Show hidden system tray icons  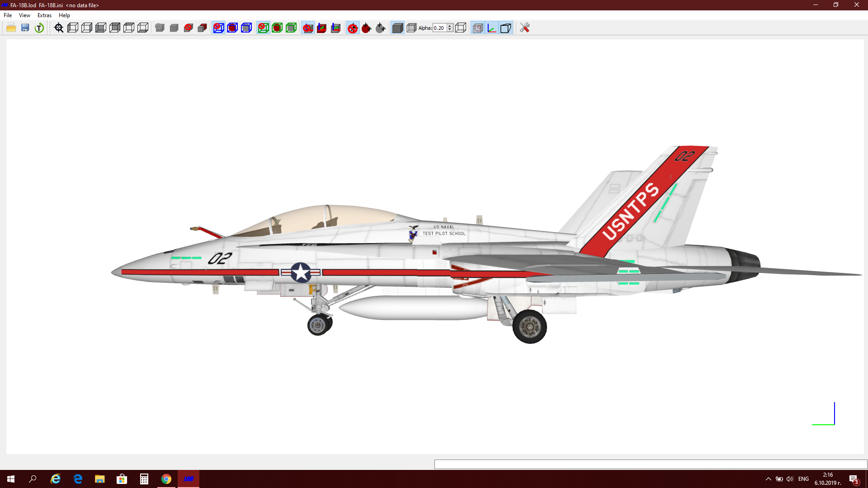point(769,479)
